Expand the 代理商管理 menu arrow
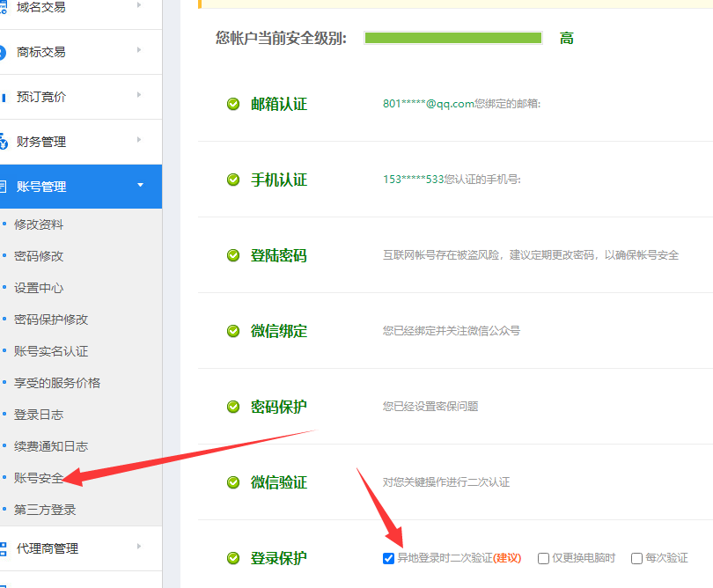Screen dimensions: 713x588 click(x=139, y=547)
